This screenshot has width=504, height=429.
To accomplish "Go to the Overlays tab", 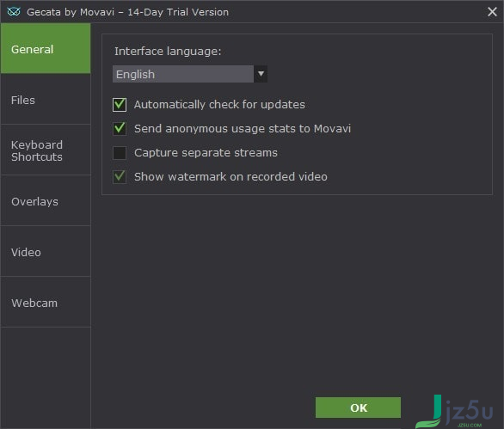I will (x=46, y=201).
